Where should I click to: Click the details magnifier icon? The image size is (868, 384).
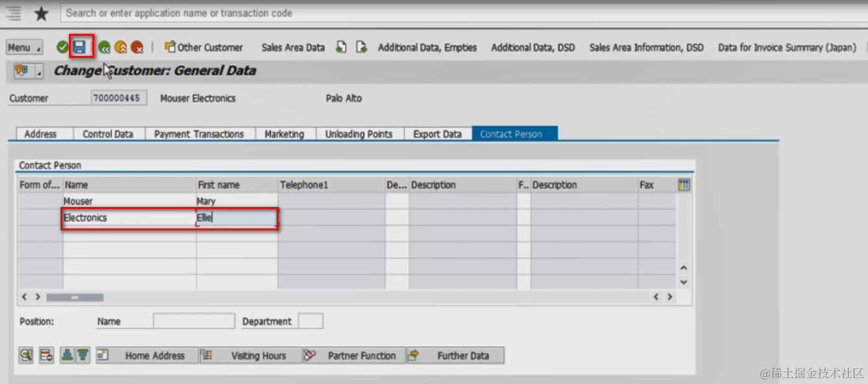tap(26, 355)
